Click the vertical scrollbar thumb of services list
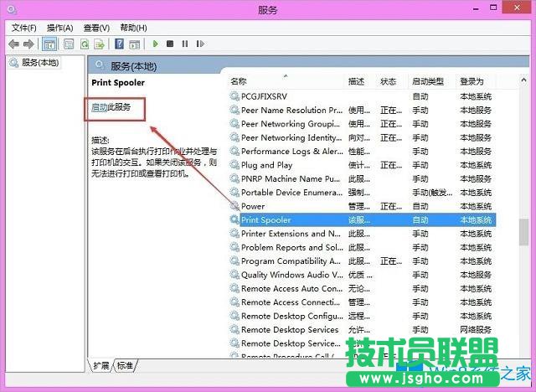536x392 pixels. [523, 232]
